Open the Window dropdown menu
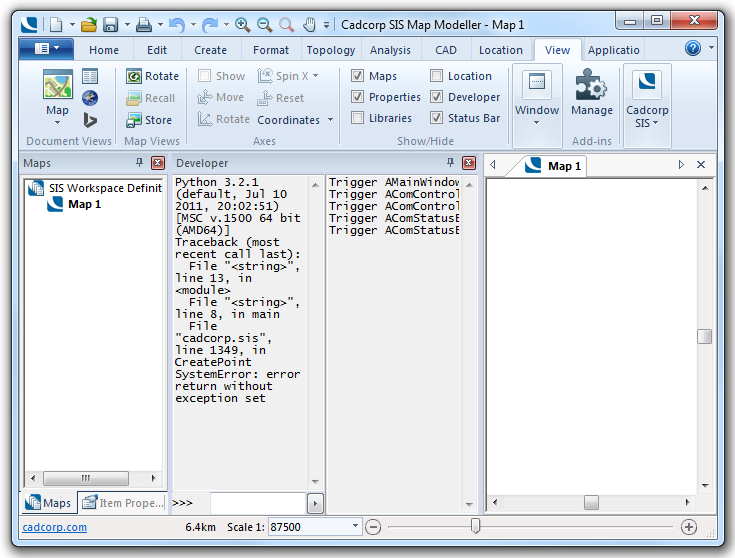735x558 pixels. click(537, 105)
